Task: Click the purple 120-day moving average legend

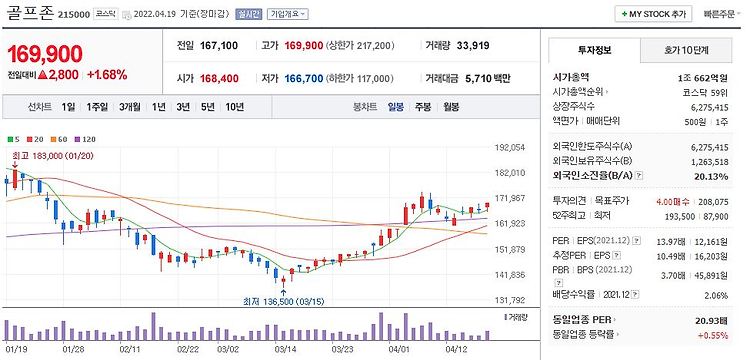Action: (x=85, y=140)
